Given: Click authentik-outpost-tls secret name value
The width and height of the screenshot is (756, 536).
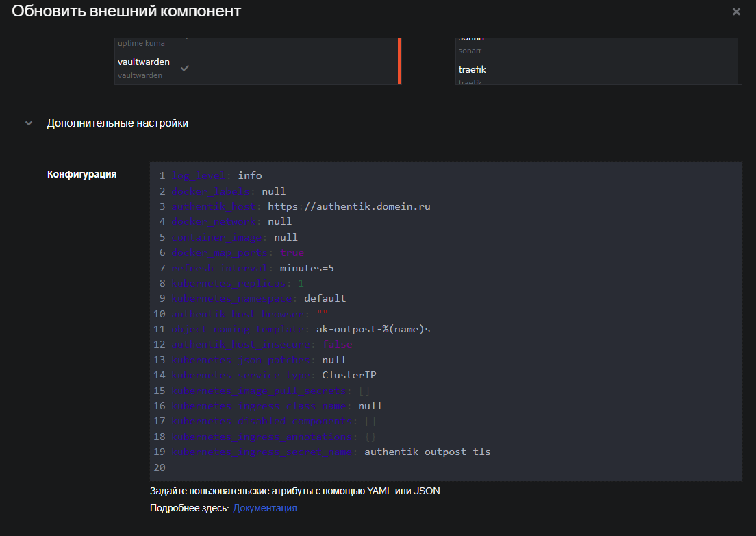Looking at the screenshot, I should (x=427, y=452).
